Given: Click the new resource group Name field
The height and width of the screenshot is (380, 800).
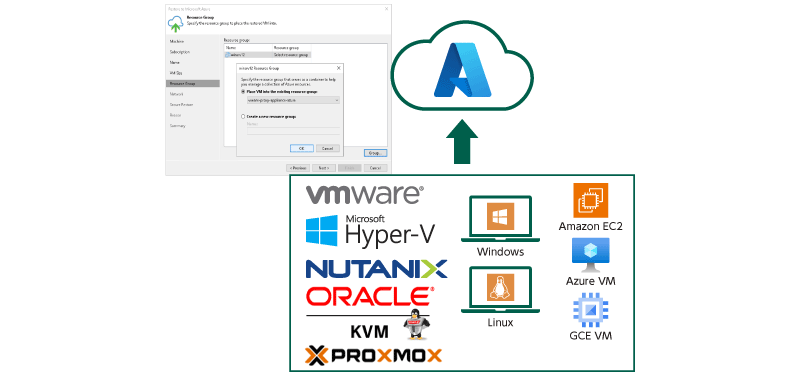Looking at the screenshot, I should (x=293, y=131).
